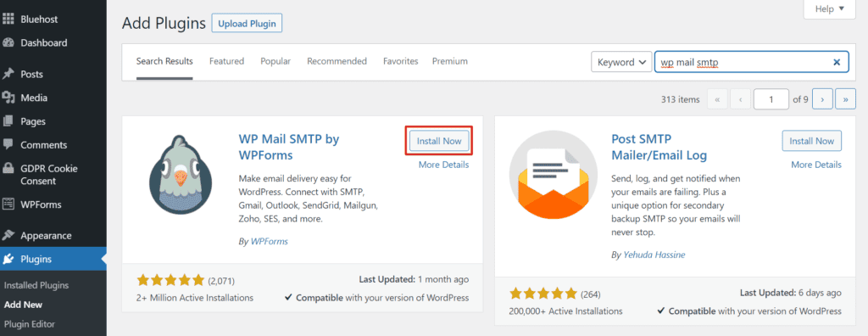Open the Favorites tab
The width and height of the screenshot is (868, 336).
[401, 61]
